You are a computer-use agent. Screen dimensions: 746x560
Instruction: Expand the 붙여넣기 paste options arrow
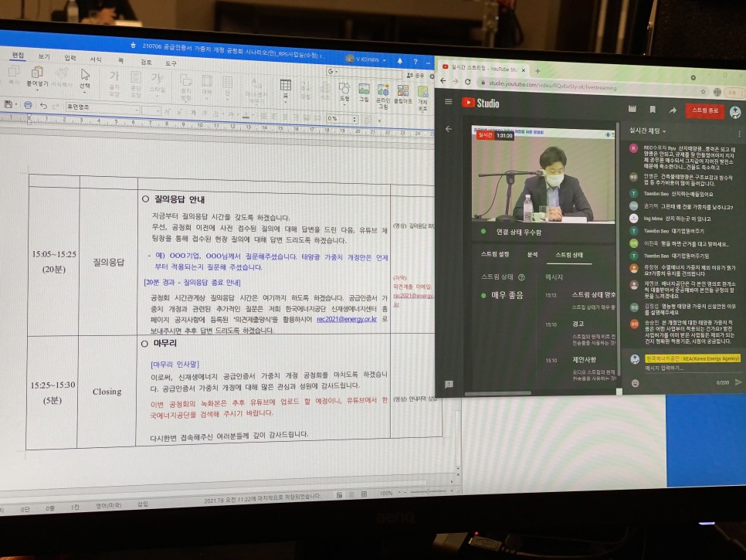[36, 90]
